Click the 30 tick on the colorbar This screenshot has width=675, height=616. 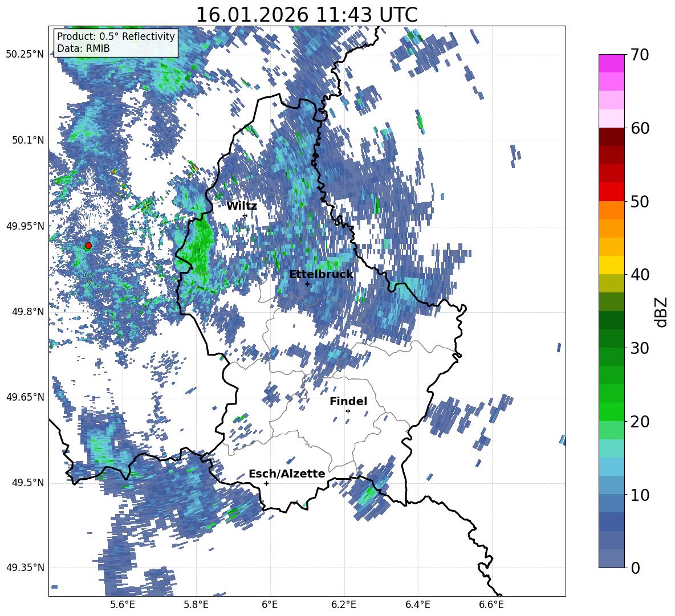point(639,348)
